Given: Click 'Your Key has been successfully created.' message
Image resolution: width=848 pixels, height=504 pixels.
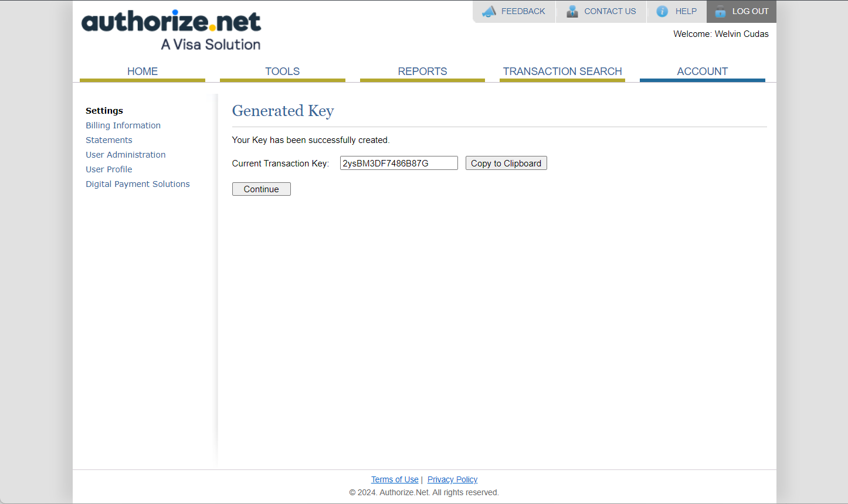Looking at the screenshot, I should [311, 140].
